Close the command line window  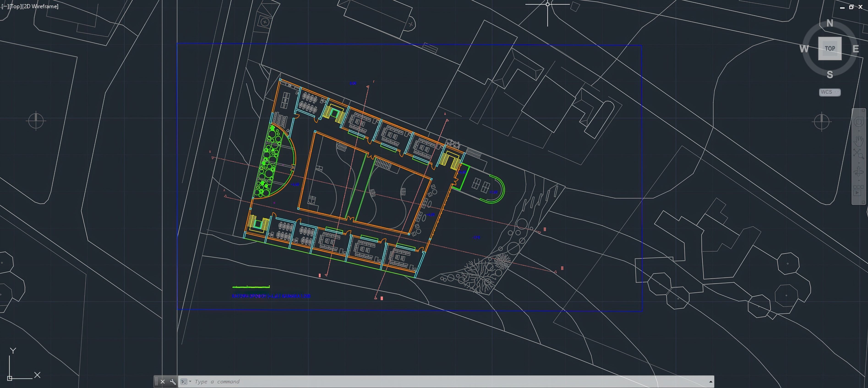coord(162,382)
